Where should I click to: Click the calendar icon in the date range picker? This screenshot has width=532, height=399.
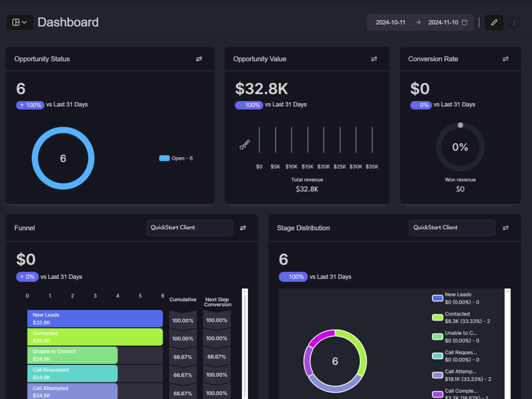(465, 22)
